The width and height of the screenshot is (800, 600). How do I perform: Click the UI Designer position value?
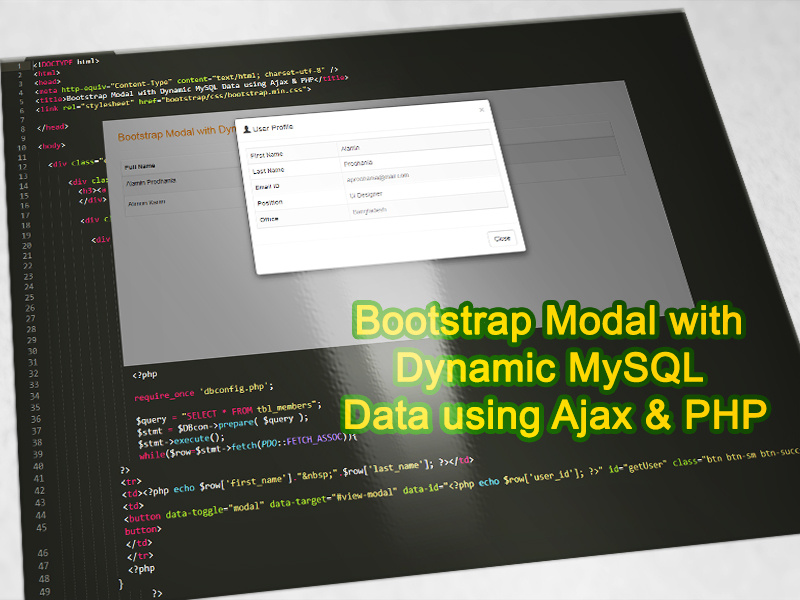click(365, 195)
